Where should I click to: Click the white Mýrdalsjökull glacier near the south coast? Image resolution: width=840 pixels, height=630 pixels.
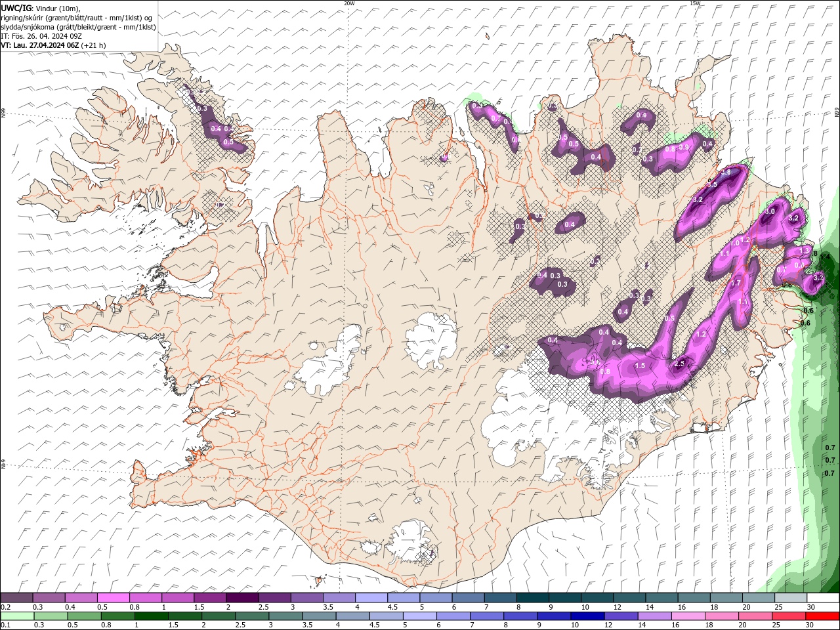[x=410, y=541]
